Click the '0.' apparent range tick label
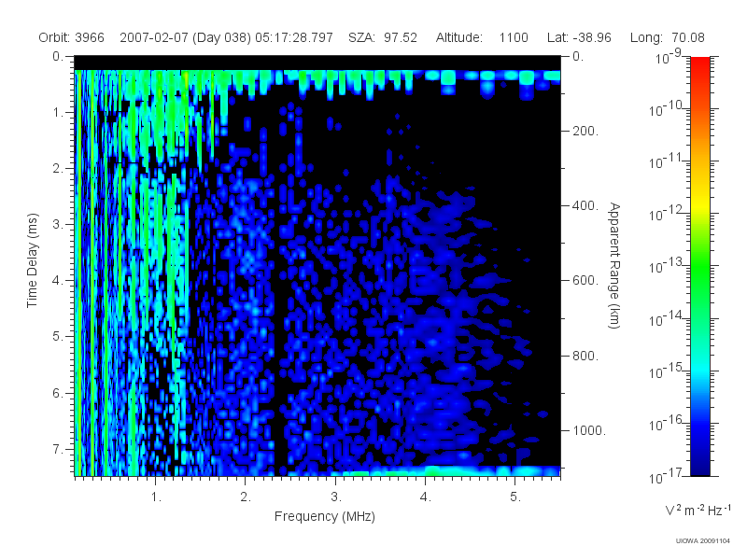The width and height of the screenshot is (747, 560). [578, 57]
